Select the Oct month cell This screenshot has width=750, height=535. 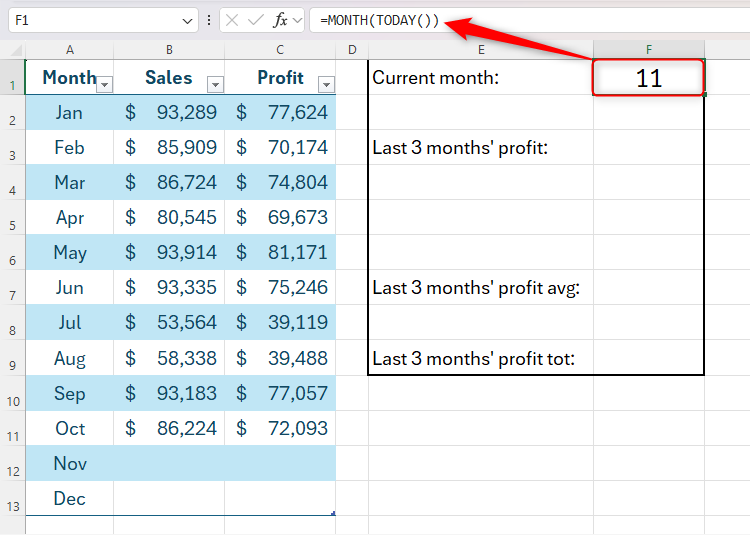click(x=70, y=428)
